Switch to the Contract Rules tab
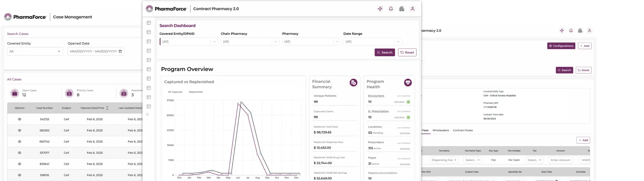 463,130
